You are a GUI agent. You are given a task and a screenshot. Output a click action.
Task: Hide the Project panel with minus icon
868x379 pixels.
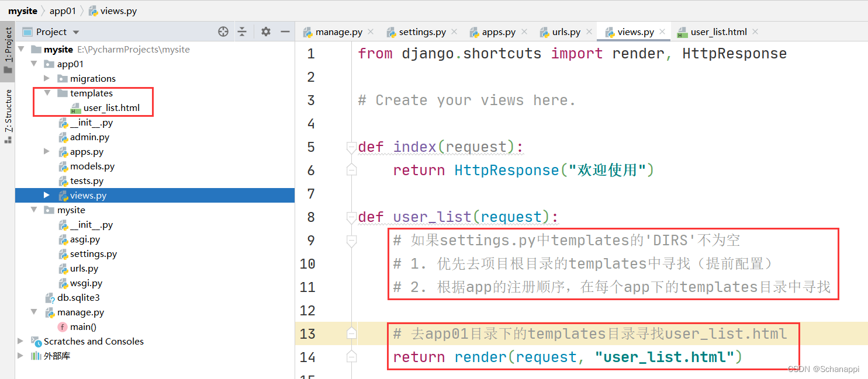285,32
